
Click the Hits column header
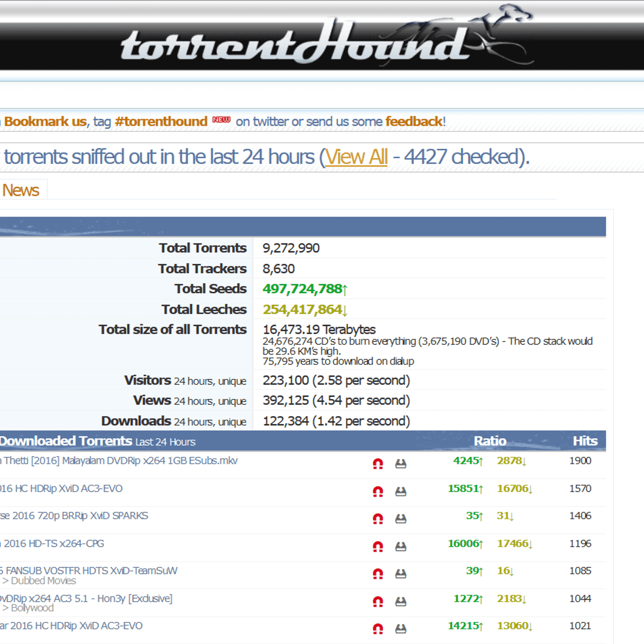(585, 441)
